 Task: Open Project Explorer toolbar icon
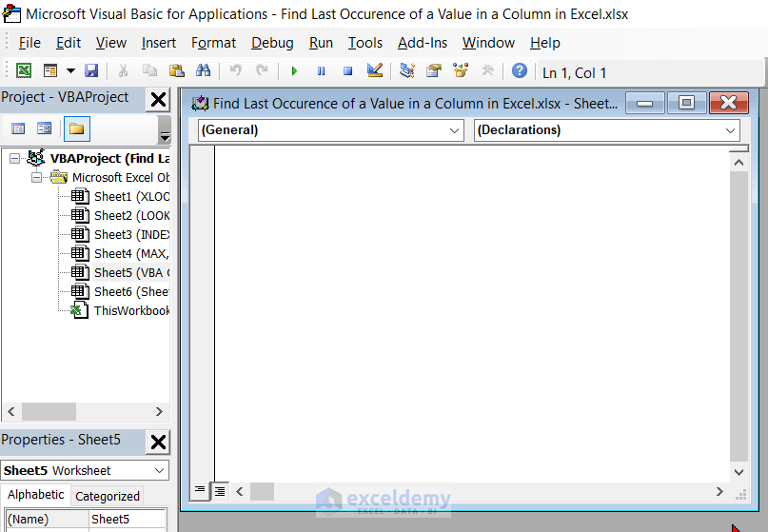(407, 71)
